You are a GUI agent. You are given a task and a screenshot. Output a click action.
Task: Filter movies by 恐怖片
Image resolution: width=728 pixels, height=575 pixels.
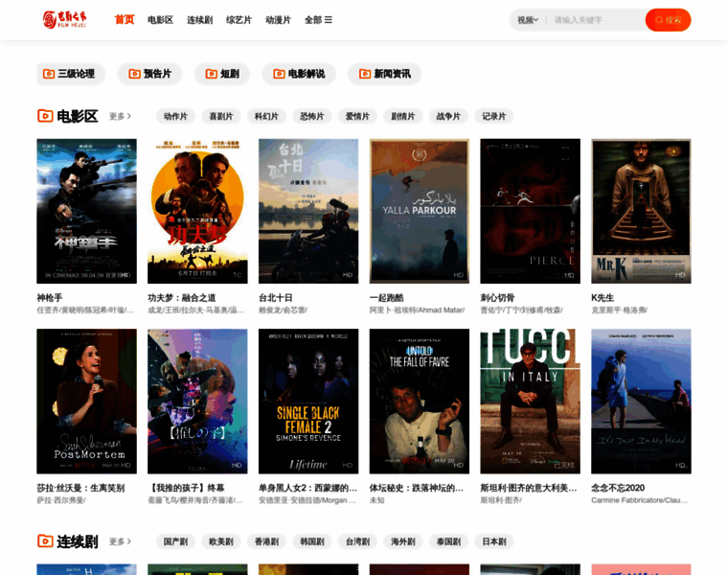point(312,116)
